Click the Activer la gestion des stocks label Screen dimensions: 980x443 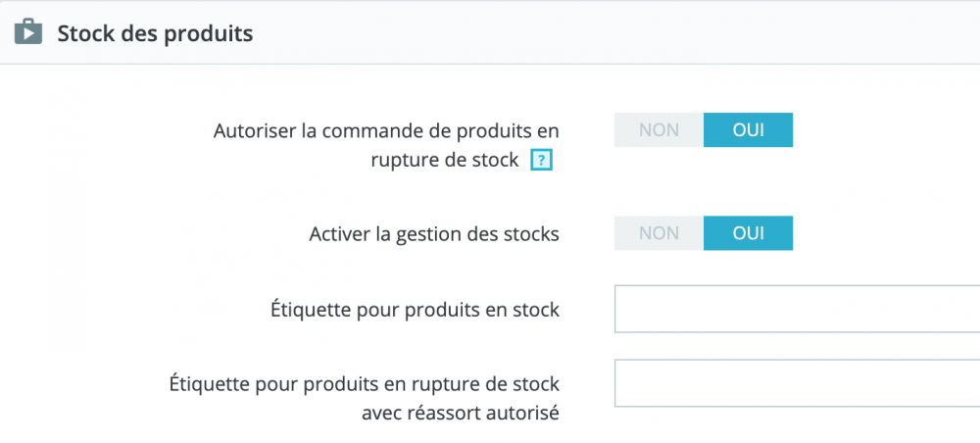pyautogui.click(x=434, y=234)
